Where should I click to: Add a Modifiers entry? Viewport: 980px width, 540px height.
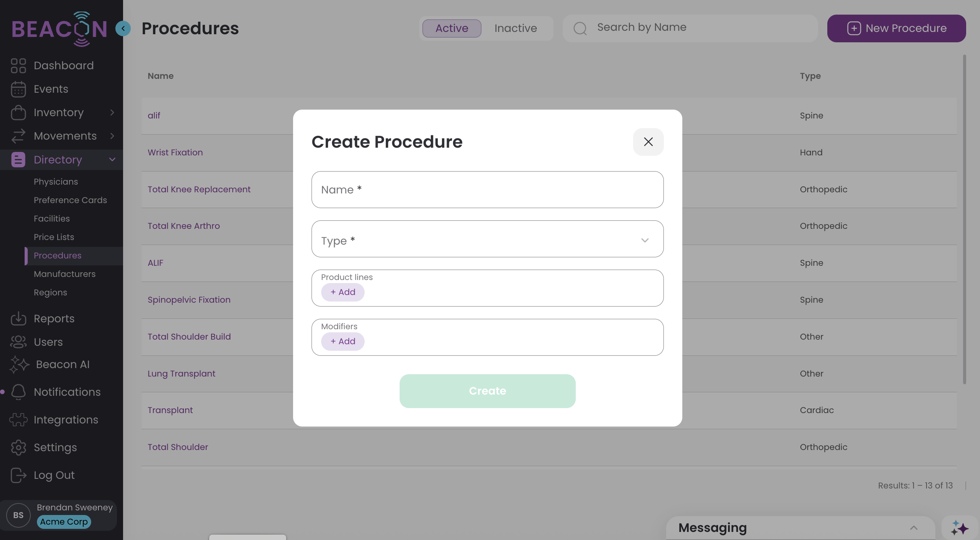click(x=343, y=342)
